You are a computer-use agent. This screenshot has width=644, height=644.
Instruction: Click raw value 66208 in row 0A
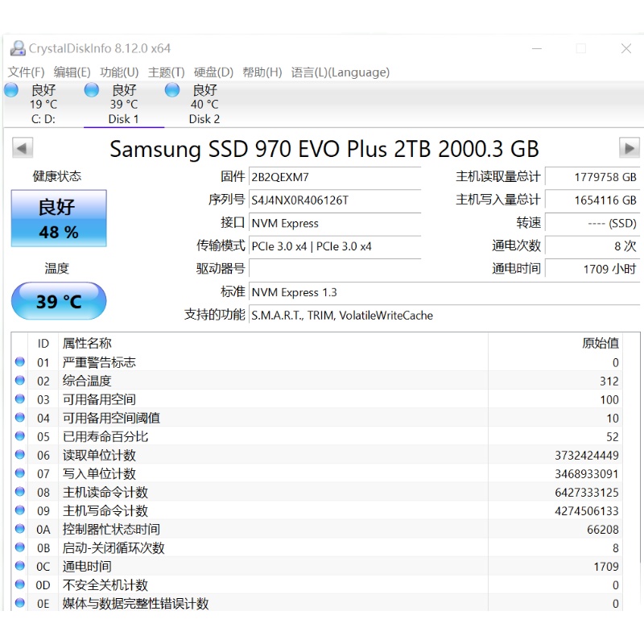click(602, 529)
